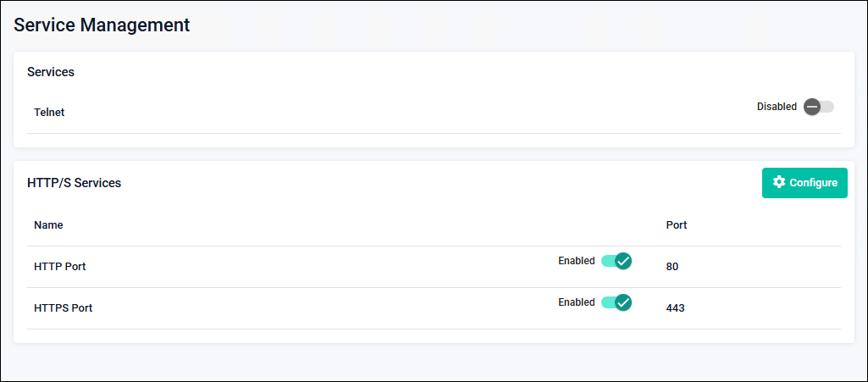The image size is (868, 382).
Task: Select the HTTPS Port row label
Action: 63,308
